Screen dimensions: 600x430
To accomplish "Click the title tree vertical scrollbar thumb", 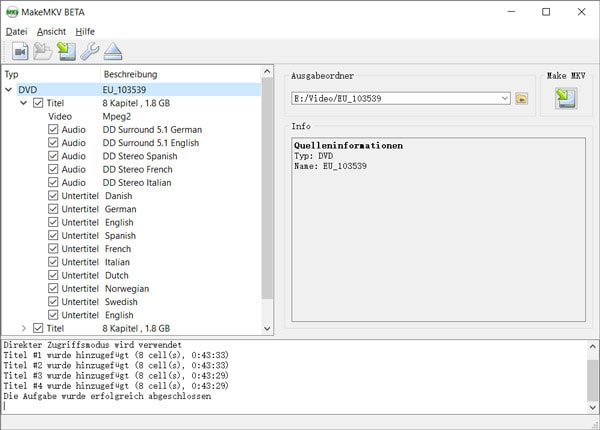I will click(267, 188).
